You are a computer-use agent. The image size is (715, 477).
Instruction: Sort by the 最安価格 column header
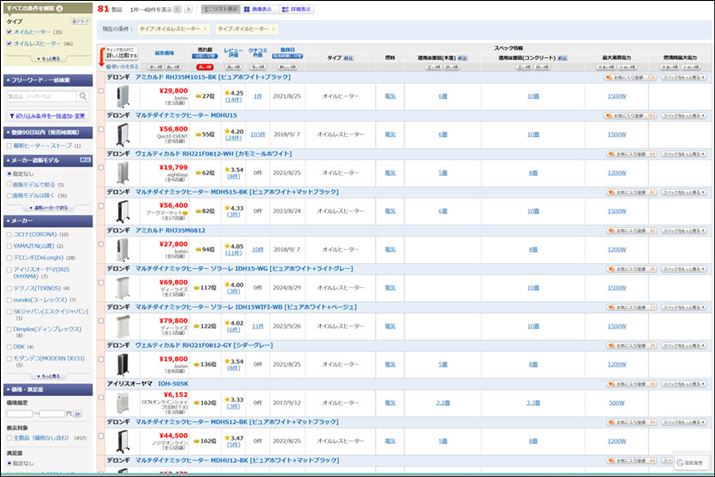162,52
